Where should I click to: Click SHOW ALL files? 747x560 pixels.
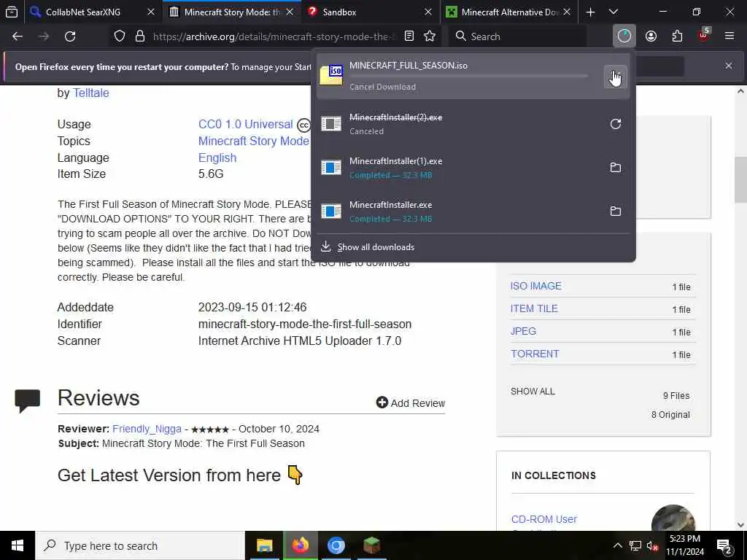pyautogui.click(x=533, y=392)
